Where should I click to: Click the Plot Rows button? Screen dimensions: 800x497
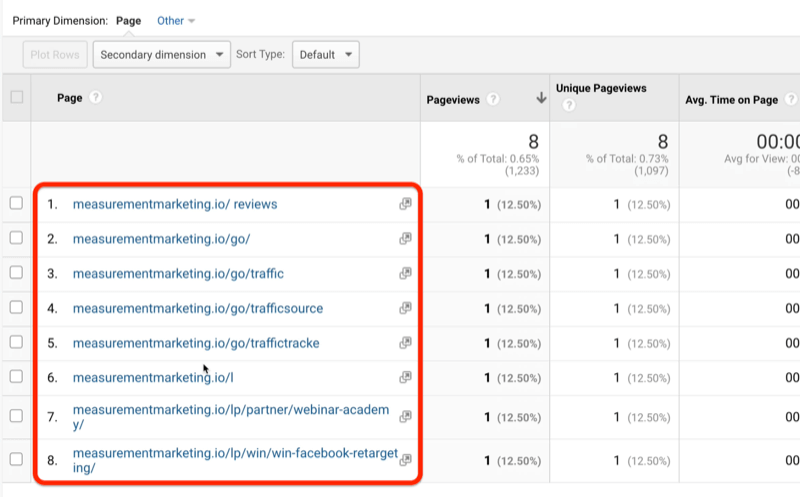[x=55, y=55]
